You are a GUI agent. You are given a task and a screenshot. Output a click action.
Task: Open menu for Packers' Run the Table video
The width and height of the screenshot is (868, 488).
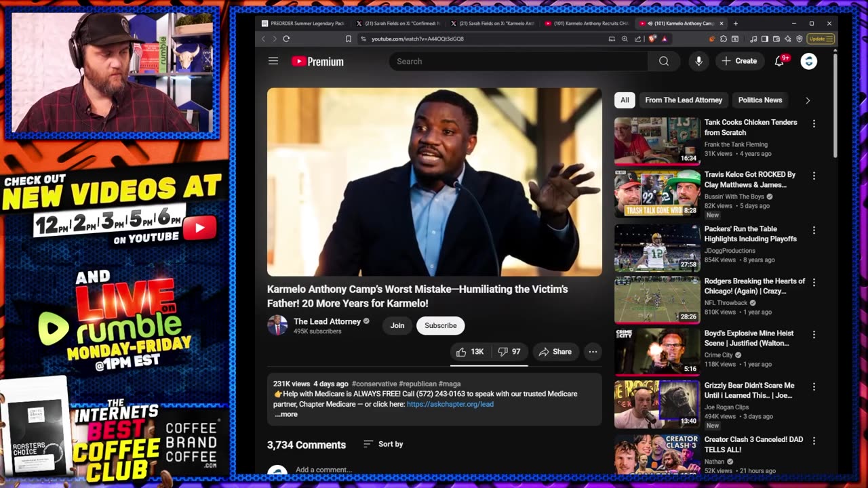pos(814,230)
